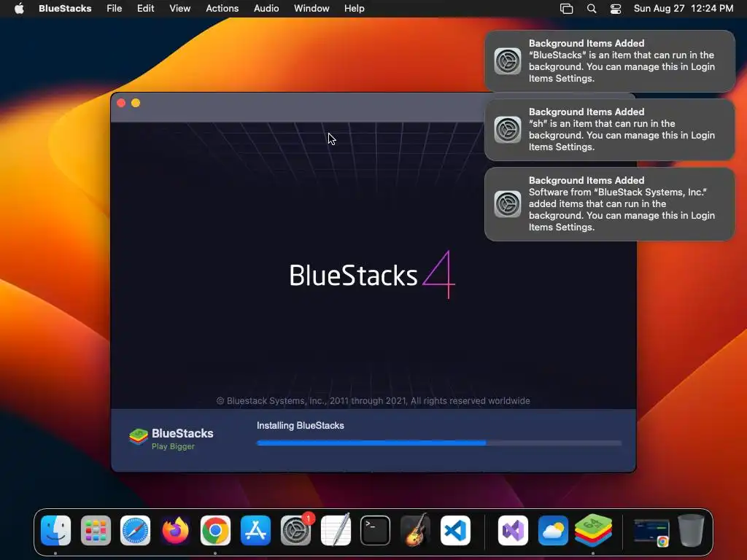Open Visual Studio purple icon in dock
747x560 pixels.
point(513,530)
